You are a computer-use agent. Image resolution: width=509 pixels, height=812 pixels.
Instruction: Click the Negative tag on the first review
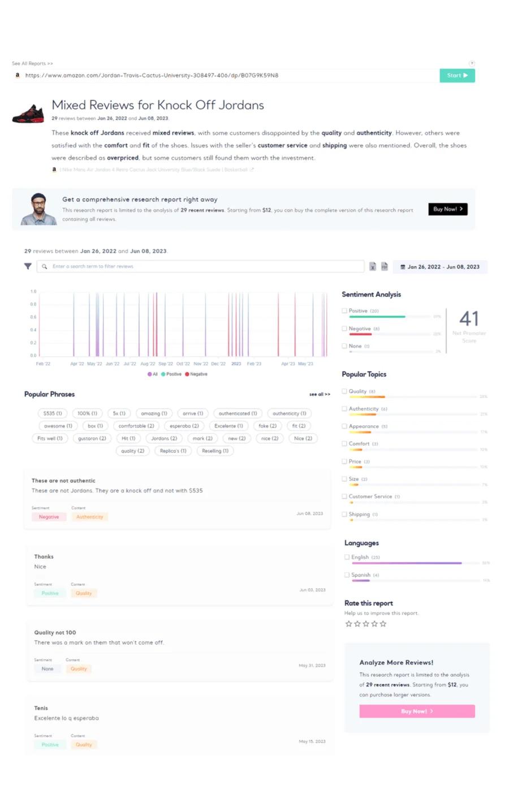pos(49,517)
